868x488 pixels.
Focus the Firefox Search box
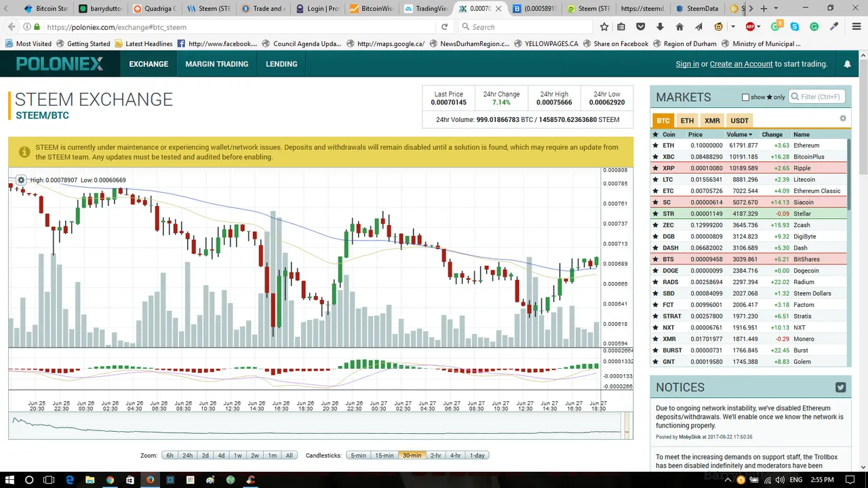tap(524, 27)
